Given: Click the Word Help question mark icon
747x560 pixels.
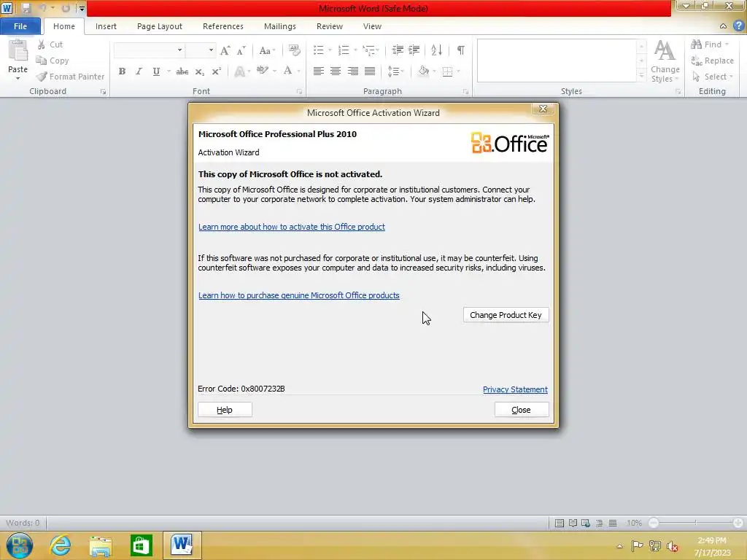Looking at the screenshot, I should (x=738, y=26).
